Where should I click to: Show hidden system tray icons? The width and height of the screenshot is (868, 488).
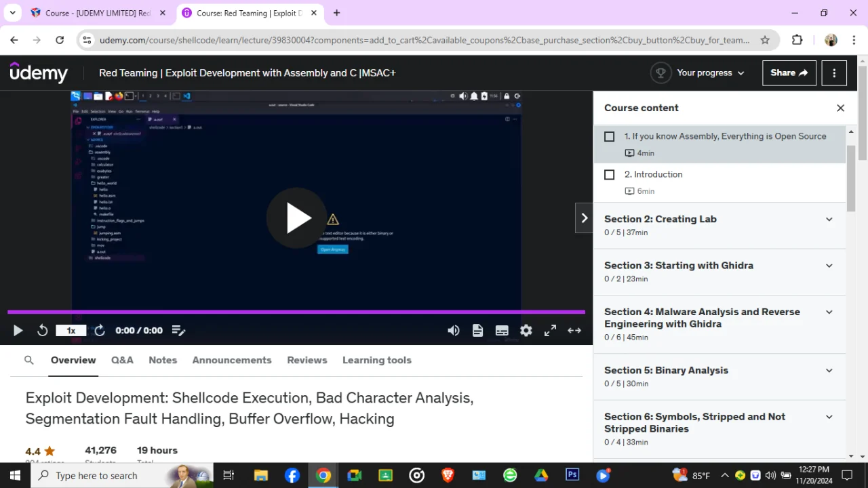725,476
